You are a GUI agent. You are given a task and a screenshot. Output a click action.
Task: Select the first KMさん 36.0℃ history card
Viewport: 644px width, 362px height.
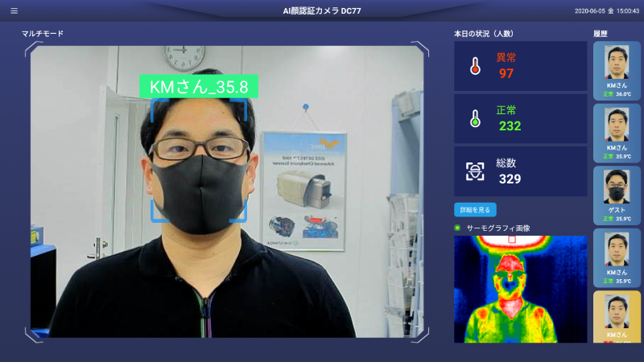(x=617, y=71)
